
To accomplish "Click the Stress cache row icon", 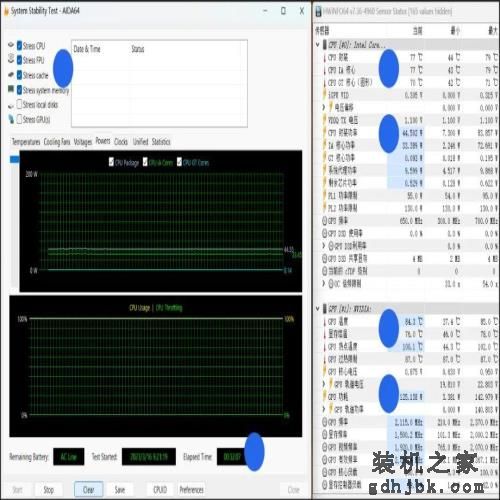I will point(11,75).
